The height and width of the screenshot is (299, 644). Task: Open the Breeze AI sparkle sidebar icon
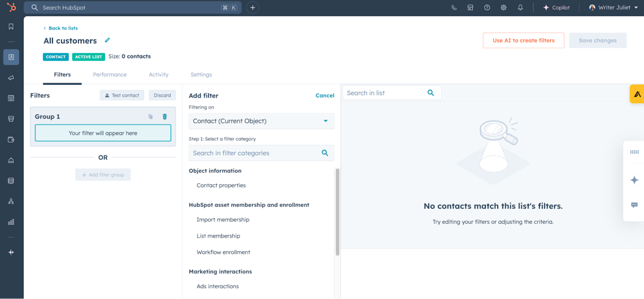[11, 253]
